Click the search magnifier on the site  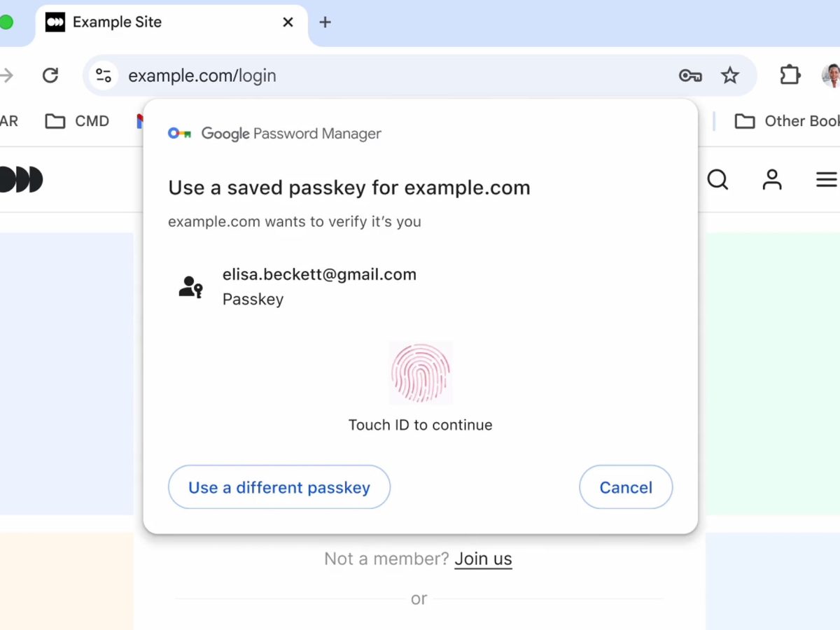tap(717, 180)
